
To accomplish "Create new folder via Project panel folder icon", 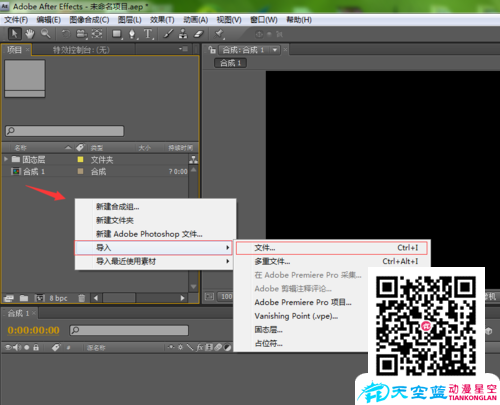I will tap(24, 298).
